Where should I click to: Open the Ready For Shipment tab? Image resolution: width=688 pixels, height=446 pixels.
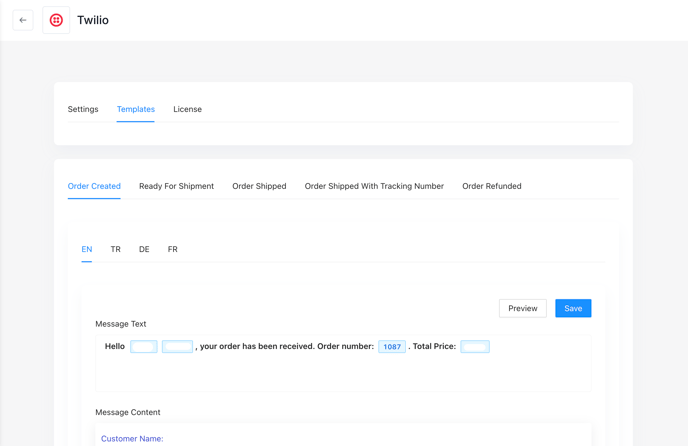(x=176, y=186)
